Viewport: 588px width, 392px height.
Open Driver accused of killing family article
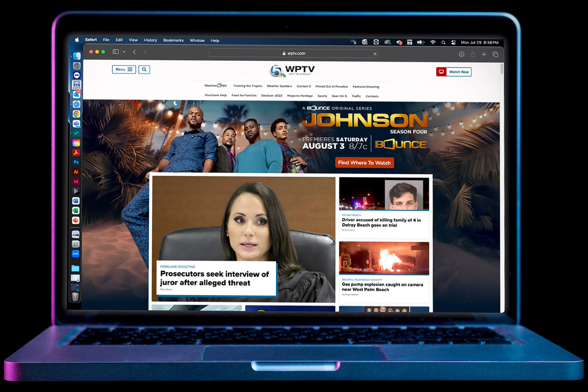pyautogui.click(x=381, y=222)
